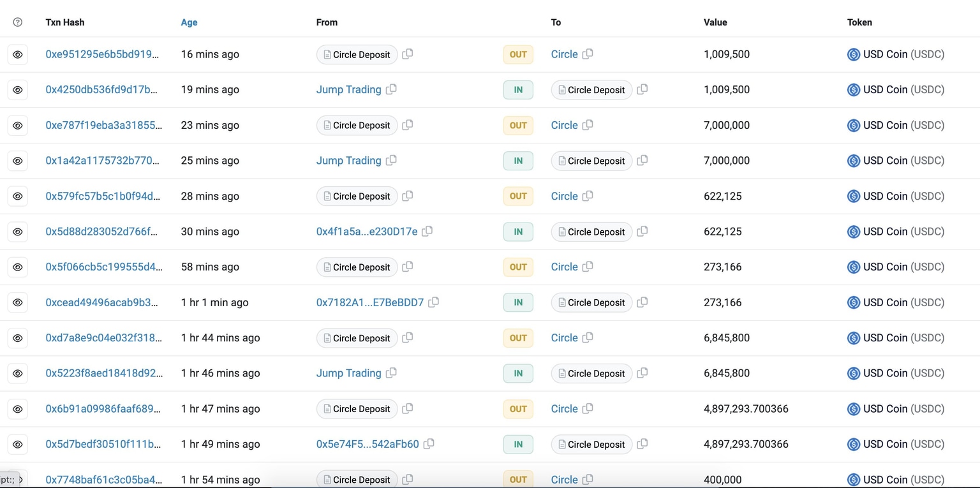Copy Circle Deposit To address, 19 mins ago row
The height and width of the screenshot is (488, 980).
642,89
